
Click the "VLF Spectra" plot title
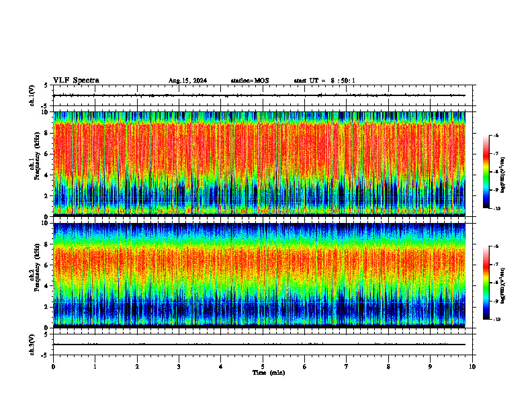point(76,81)
